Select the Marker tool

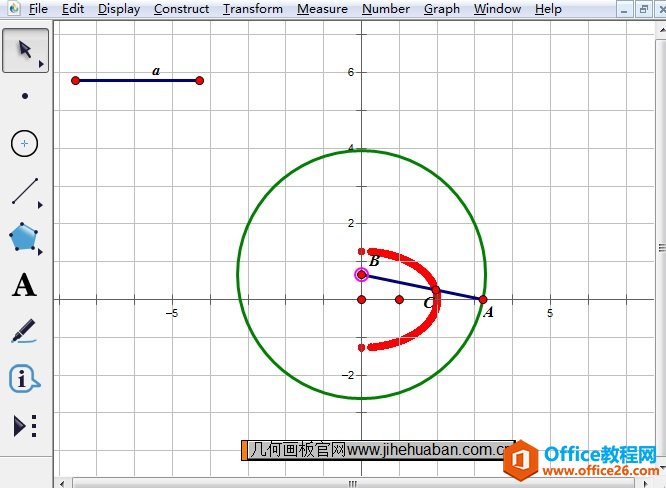tap(24, 331)
